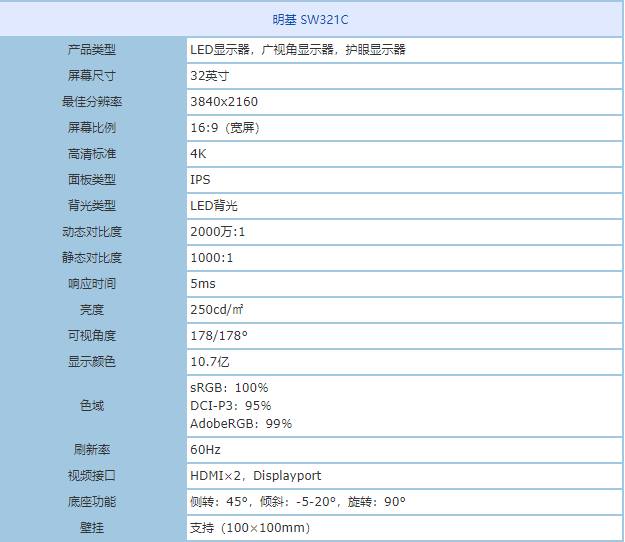
Task: Select the 视频接口 label
Action: click(92, 475)
